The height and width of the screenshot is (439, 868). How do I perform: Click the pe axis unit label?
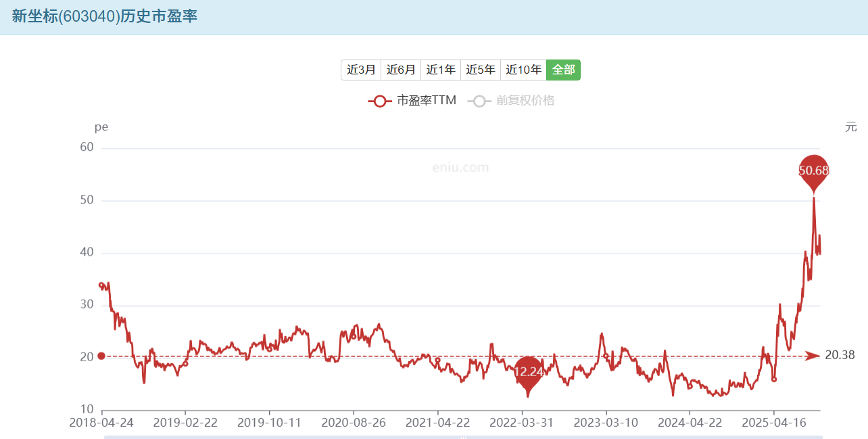coord(101,126)
